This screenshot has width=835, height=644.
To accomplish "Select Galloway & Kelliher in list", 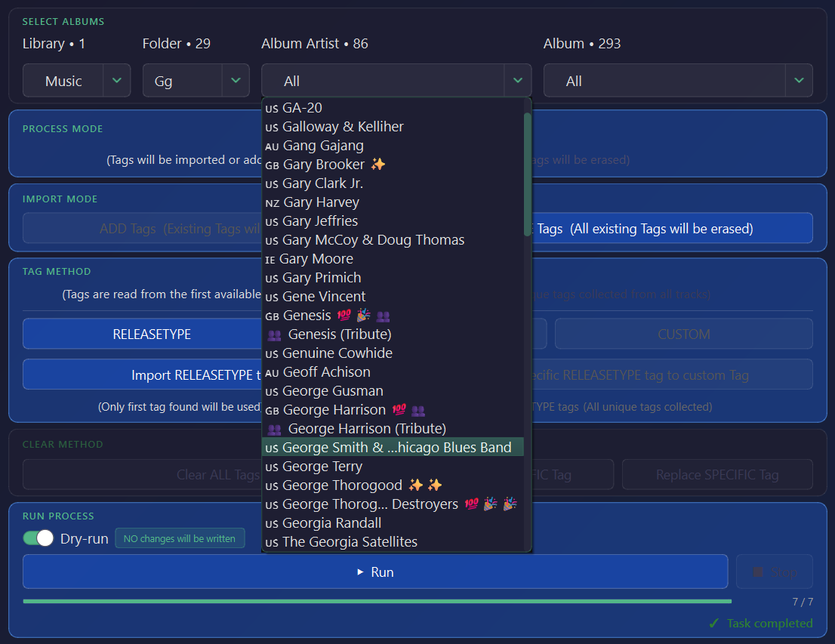I will pyautogui.click(x=393, y=126).
